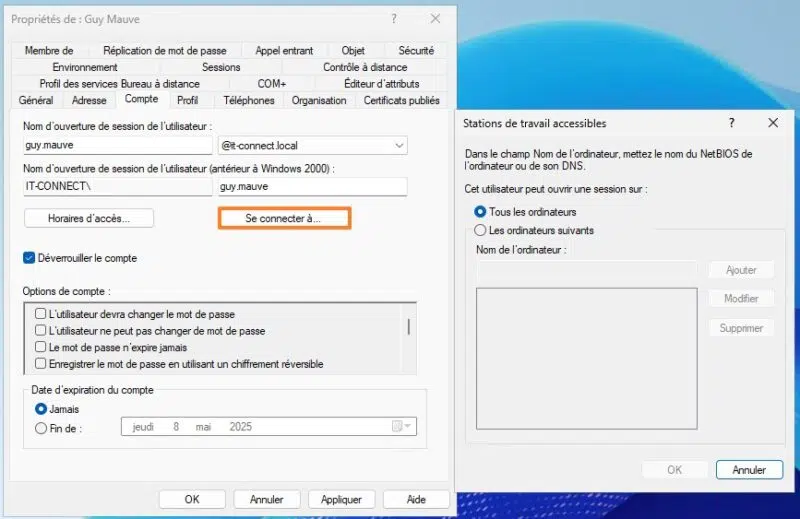This screenshot has width=800, height=519.
Task: Click year 2025 in expiration date
Action: (x=240, y=427)
